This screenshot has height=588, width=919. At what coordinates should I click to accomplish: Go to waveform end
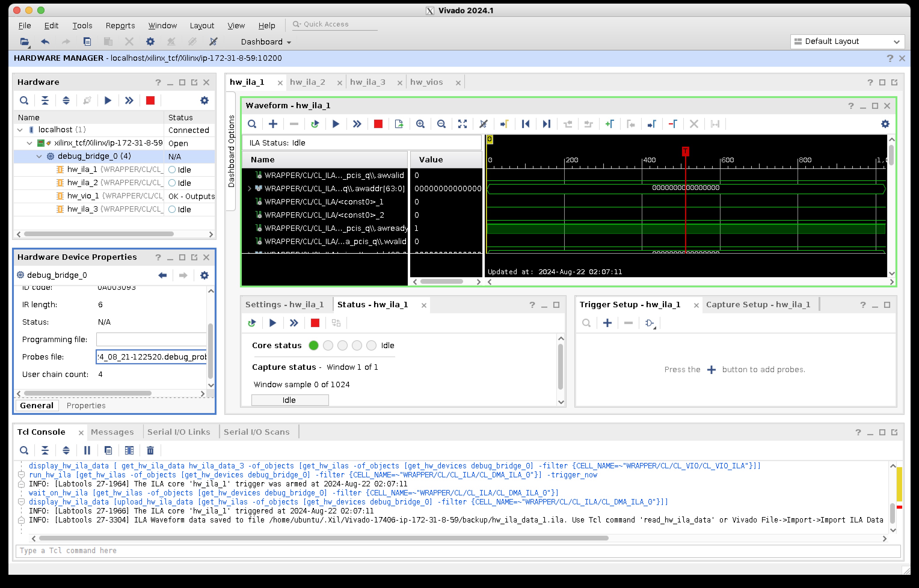tap(547, 124)
